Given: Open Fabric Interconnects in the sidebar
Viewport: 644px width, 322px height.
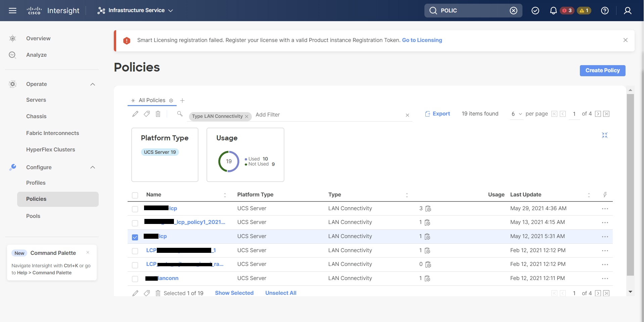Looking at the screenshot, I should click(x=52, y=133).
